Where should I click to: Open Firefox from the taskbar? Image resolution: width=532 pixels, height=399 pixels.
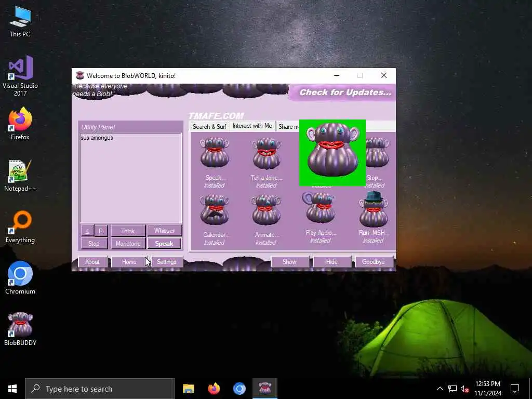(214, 389)
